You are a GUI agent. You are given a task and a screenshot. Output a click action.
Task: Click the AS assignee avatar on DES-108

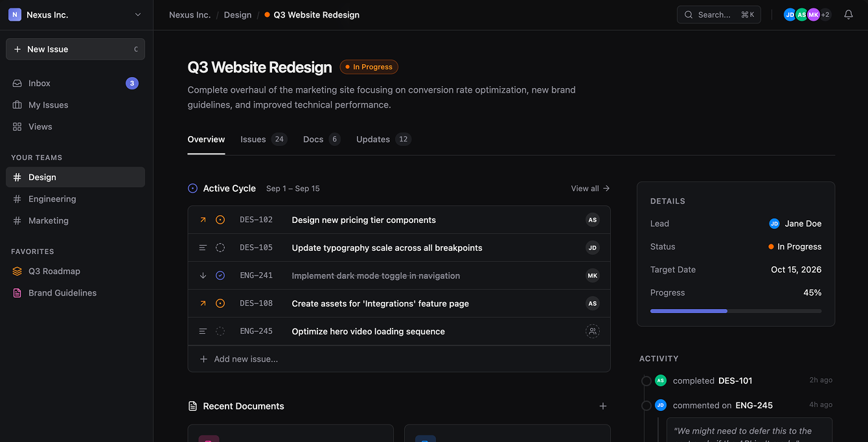pos(592,303)
